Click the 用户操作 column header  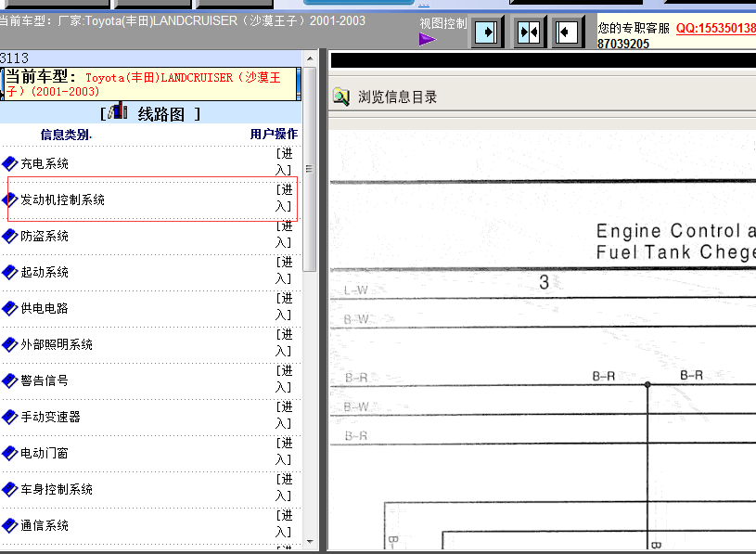(x=274, y=134)
